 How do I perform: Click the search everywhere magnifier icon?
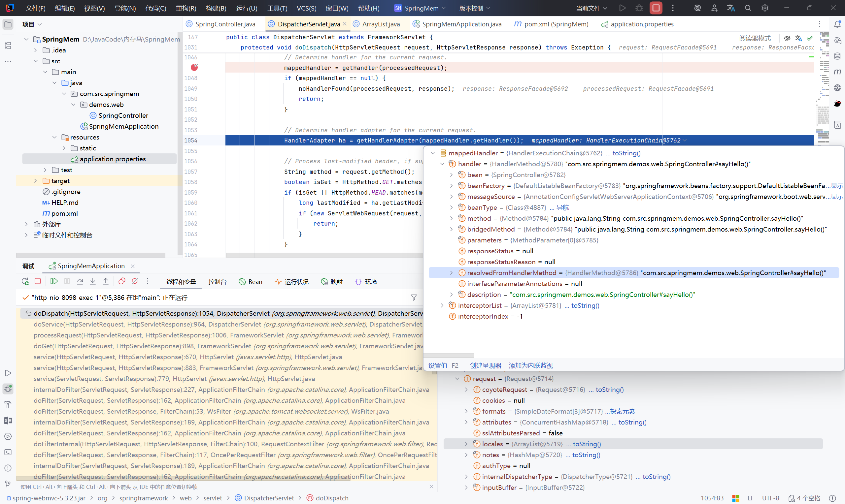point(748,8)
